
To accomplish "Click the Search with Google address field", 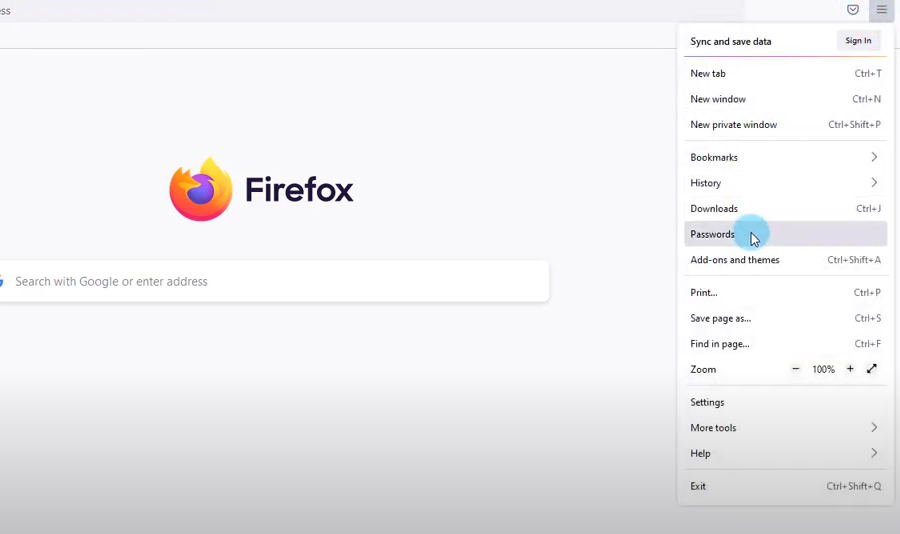I will pos(275,282).
